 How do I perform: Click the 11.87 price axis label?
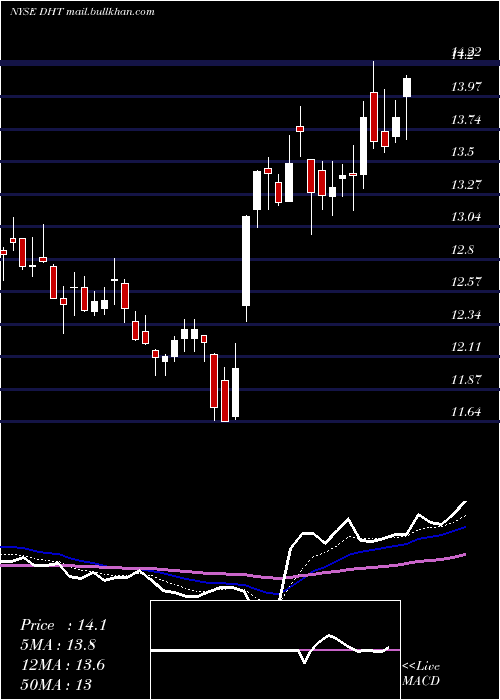(x=466, y=380)
